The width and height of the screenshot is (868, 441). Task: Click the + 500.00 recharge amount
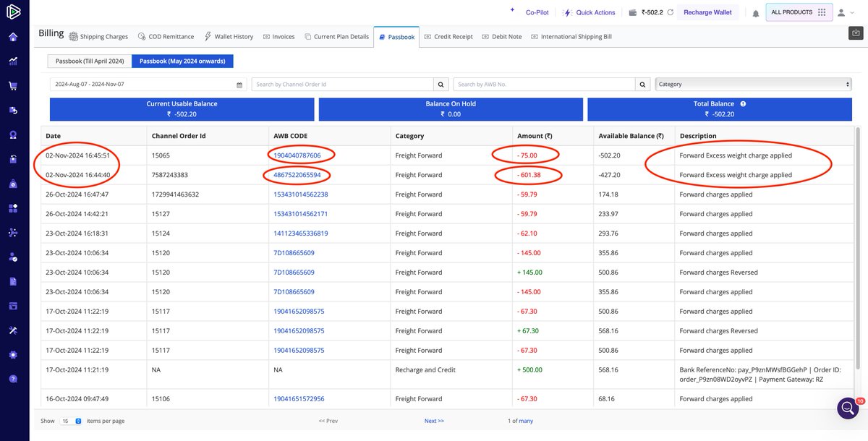pos(530,369)
